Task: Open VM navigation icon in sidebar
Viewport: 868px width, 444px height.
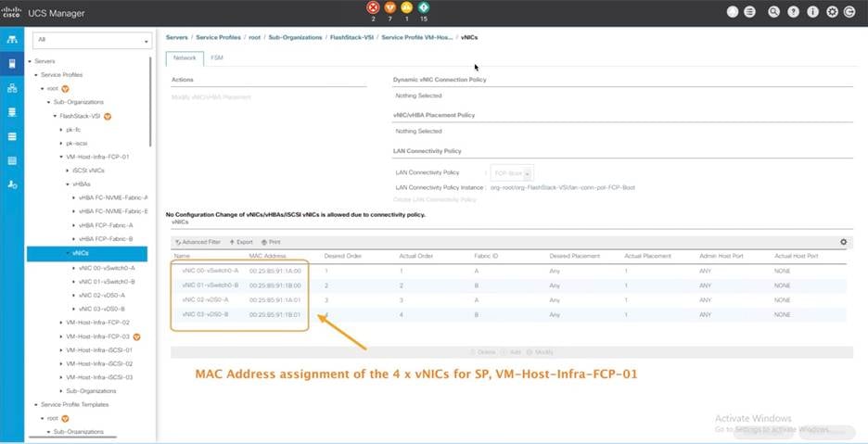Action: tap(12, 137)
